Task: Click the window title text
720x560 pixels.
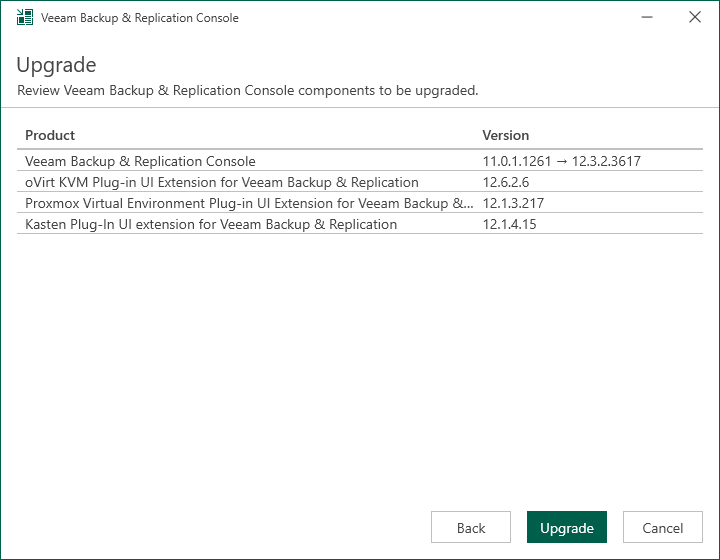Action: coord(140,18)
